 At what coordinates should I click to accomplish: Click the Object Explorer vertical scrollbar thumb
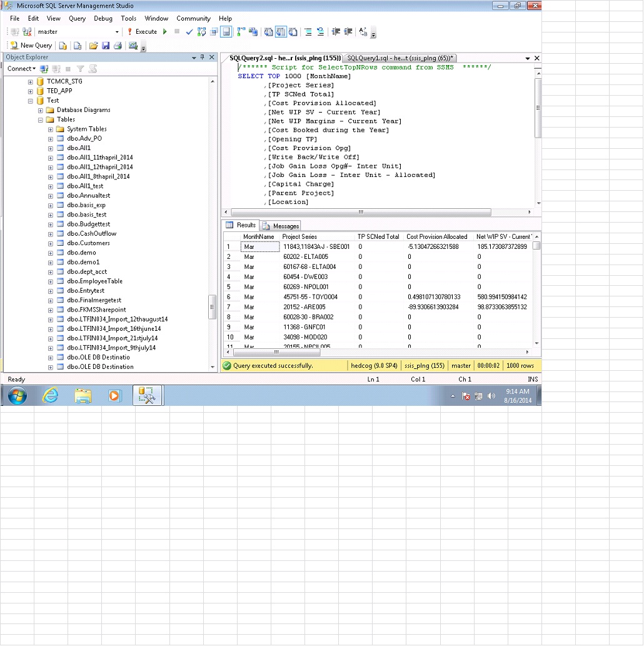[x=212, y=307]
